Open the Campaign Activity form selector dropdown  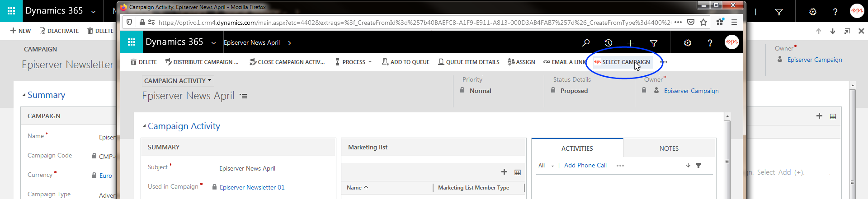(x=177, y=81)
